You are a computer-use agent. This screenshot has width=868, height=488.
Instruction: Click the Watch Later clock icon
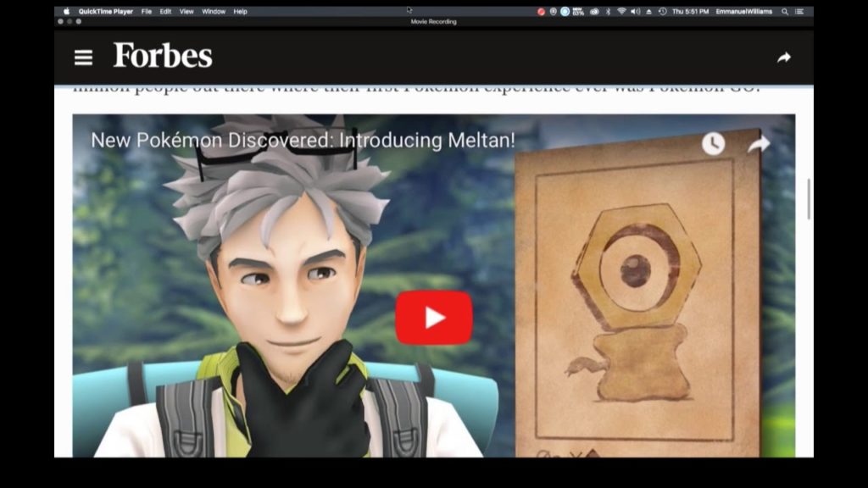(x=713, y=144)
